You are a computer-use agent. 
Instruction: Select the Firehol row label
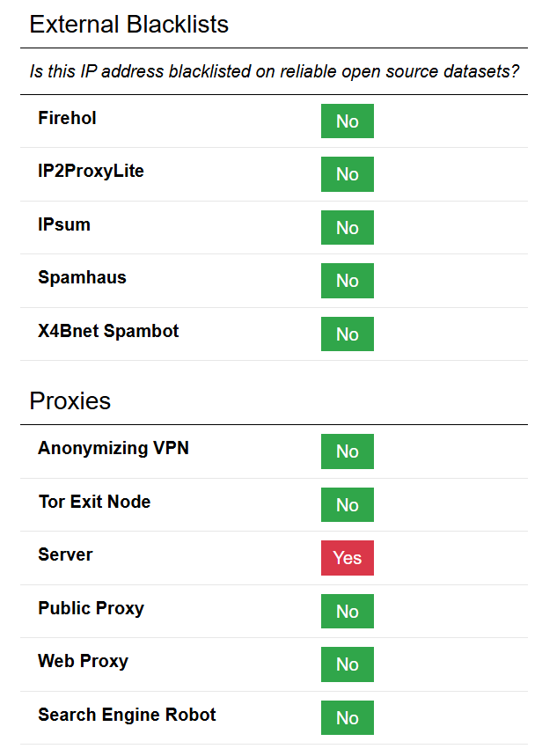[67, 118]
